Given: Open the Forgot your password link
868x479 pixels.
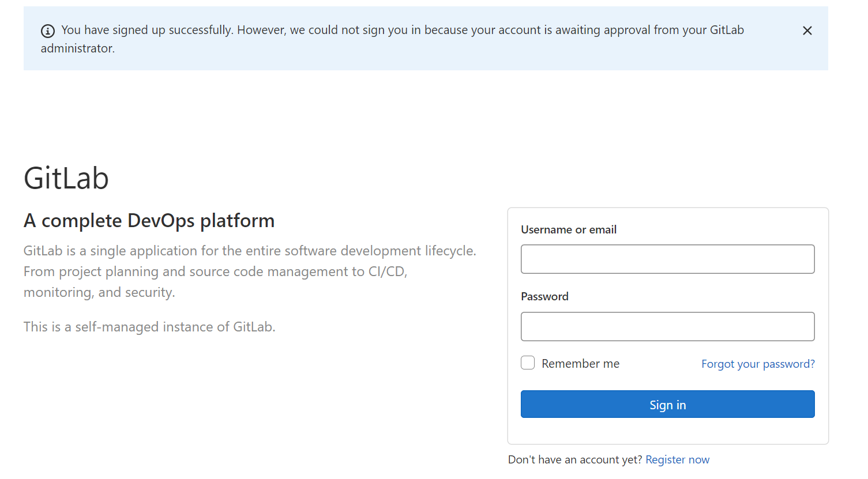Looking at the screenshot, I should [x=758, y=364].
